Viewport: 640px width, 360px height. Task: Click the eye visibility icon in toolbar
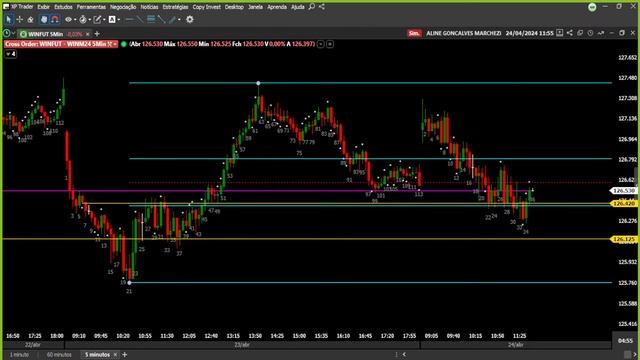68,19
